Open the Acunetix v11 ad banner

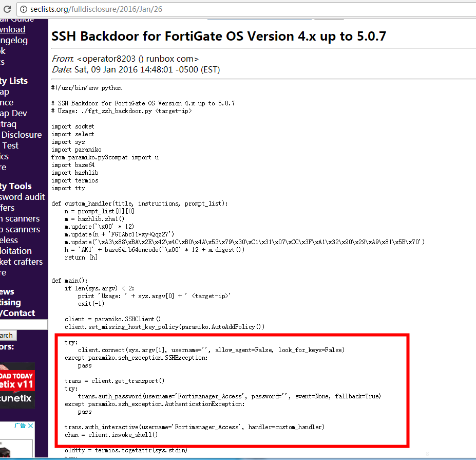(x=17, y=385)
